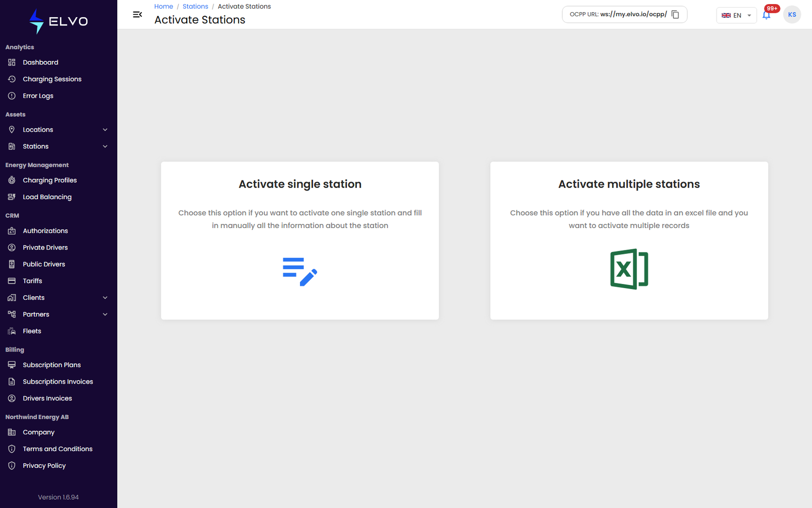Open Private Drivers menu item
This screenshot has height=508, width=812.
point(58,247)
